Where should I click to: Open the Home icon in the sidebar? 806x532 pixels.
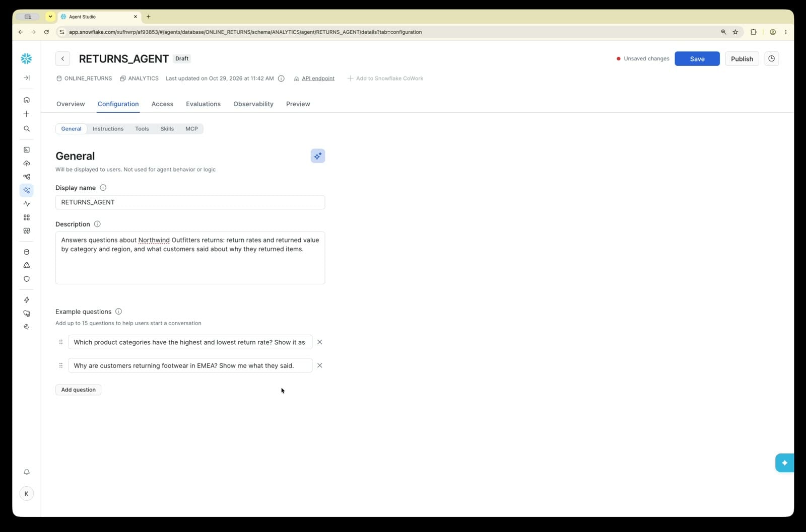pyautogui.click(x=27, y=100)
